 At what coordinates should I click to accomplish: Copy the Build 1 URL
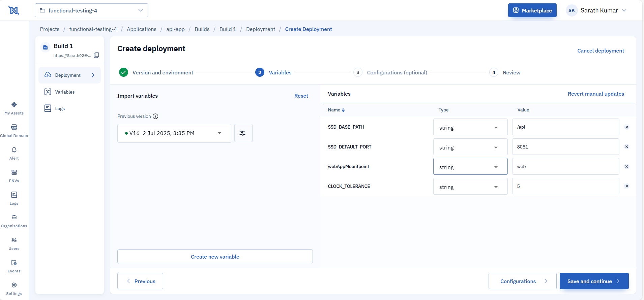(96, 55)
